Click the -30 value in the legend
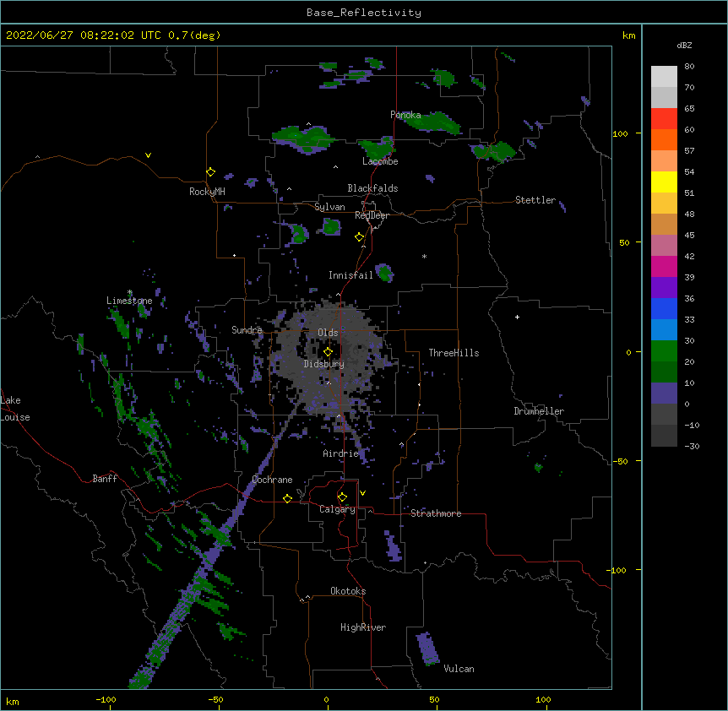The height and width of the screenshot is (711, 728). pos(692,446)
